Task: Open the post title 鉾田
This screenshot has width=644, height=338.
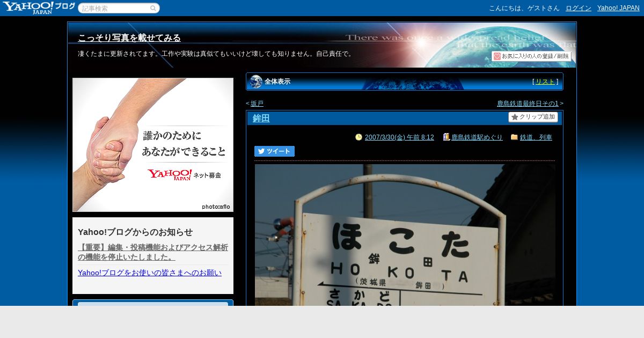Action: coord(261,119)
